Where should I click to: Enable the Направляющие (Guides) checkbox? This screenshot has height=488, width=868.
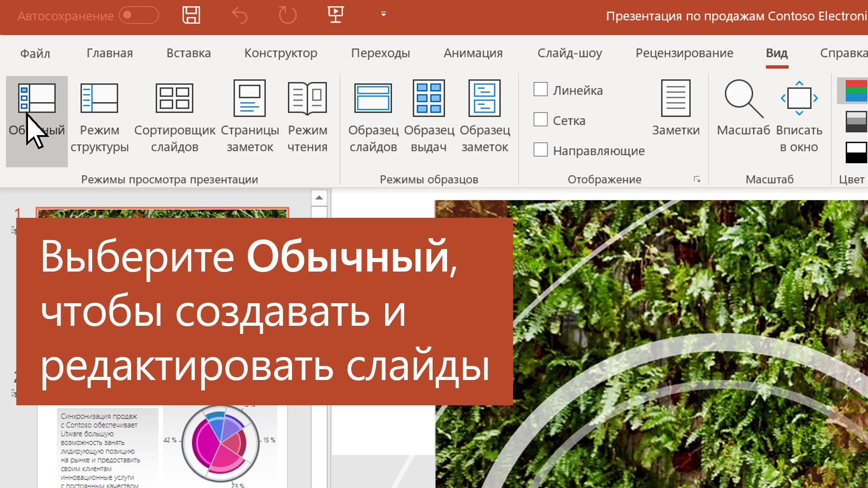[541, 150]
